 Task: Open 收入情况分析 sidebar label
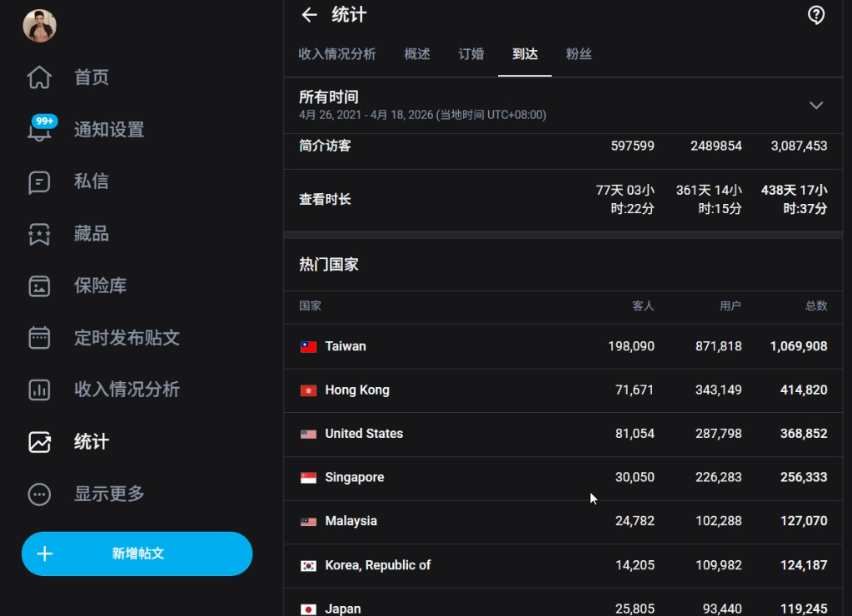pyautogui.click(x=127, y=390)
